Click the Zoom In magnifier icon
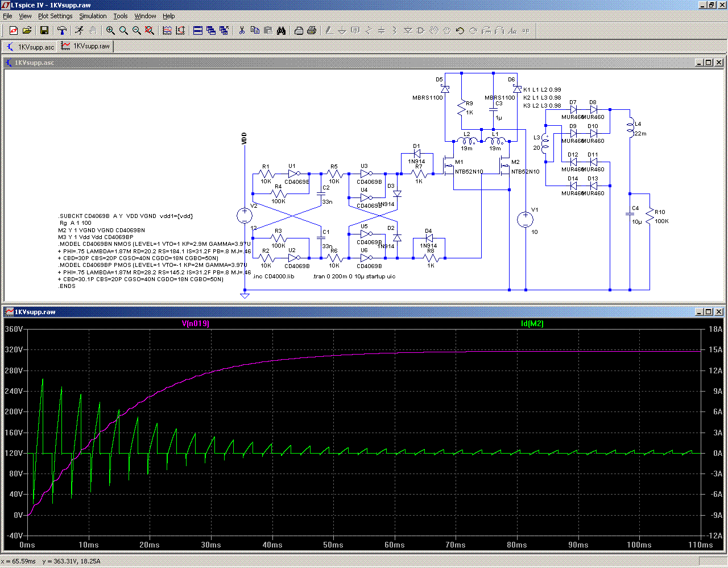Viewport: 728px width, 568px height. pos(110,31)
